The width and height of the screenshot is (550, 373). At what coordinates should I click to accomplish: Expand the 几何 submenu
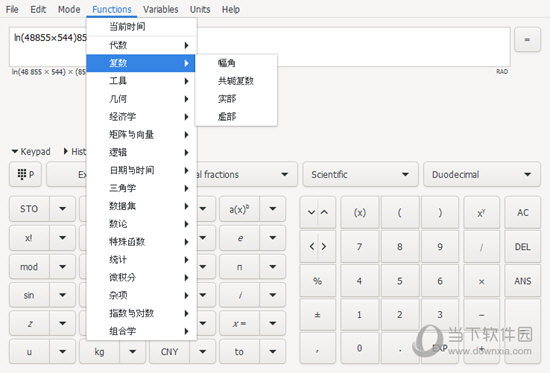pos(141,99)
